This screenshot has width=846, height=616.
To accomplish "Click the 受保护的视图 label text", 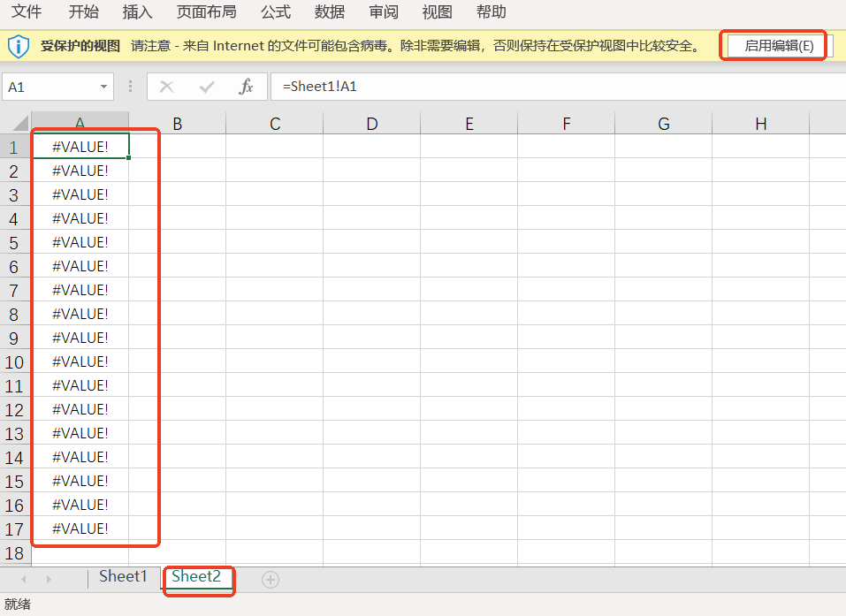I will [x=80, y=46].
